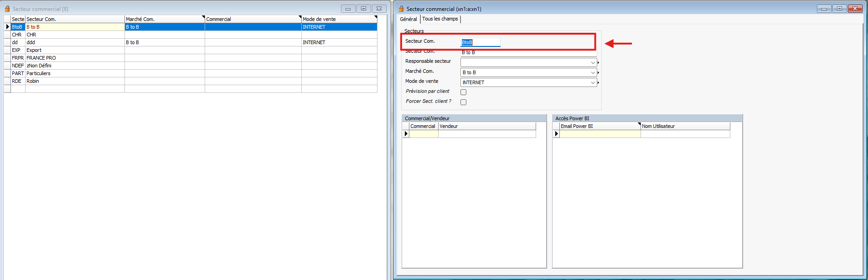Sort by the Mode de vente column header
868x280 pixels.
pos(337,19)
